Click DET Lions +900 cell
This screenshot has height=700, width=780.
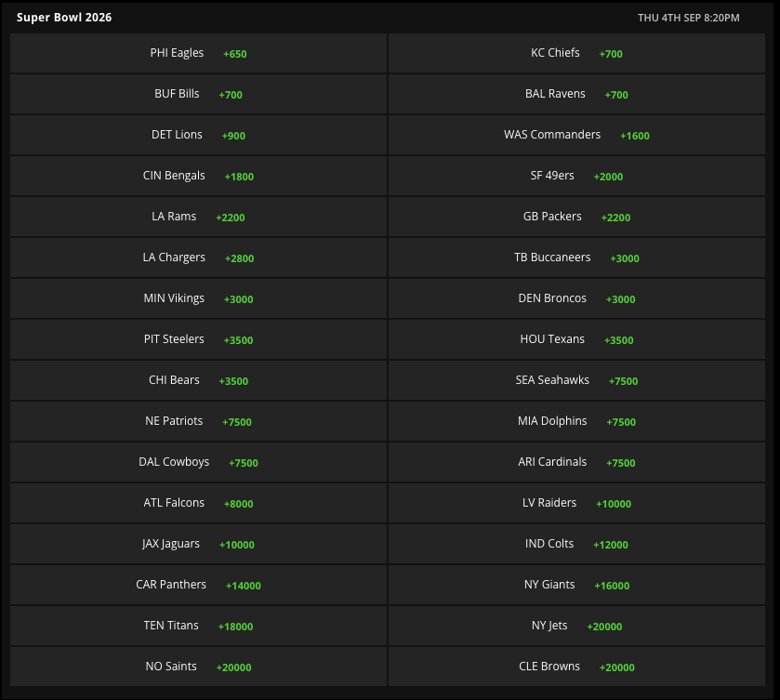click(x=198, y=135)
